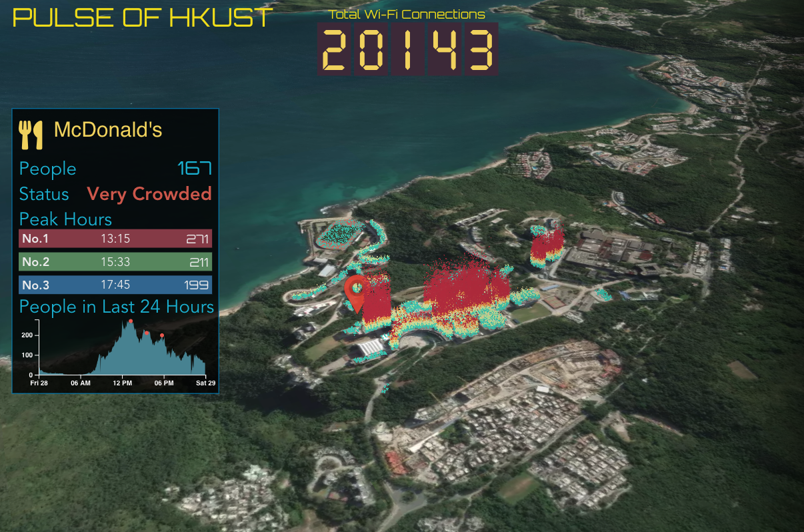Toggle the No.1 peak hour row highlight
This screenshot has height=532, width=804.
[115, 238]
